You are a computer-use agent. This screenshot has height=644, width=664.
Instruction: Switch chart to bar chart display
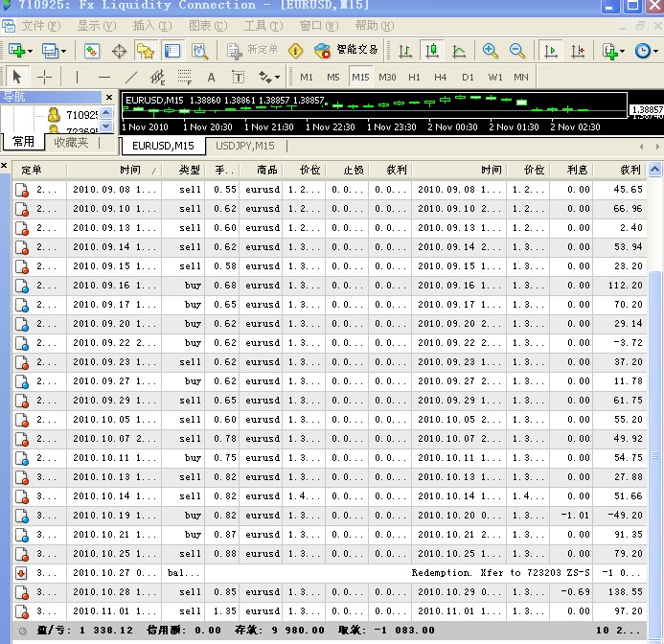[405, 51]
